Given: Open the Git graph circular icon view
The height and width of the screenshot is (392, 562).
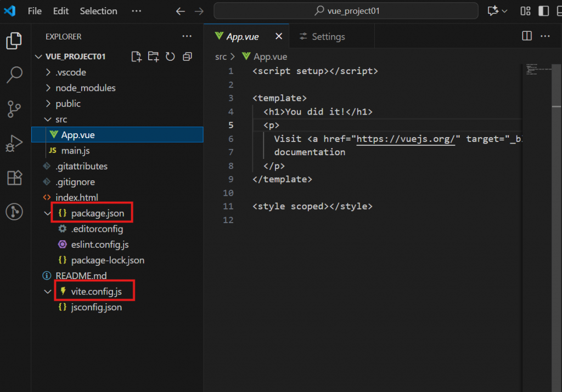Looking at the screenshot, I should coord(14,212).
